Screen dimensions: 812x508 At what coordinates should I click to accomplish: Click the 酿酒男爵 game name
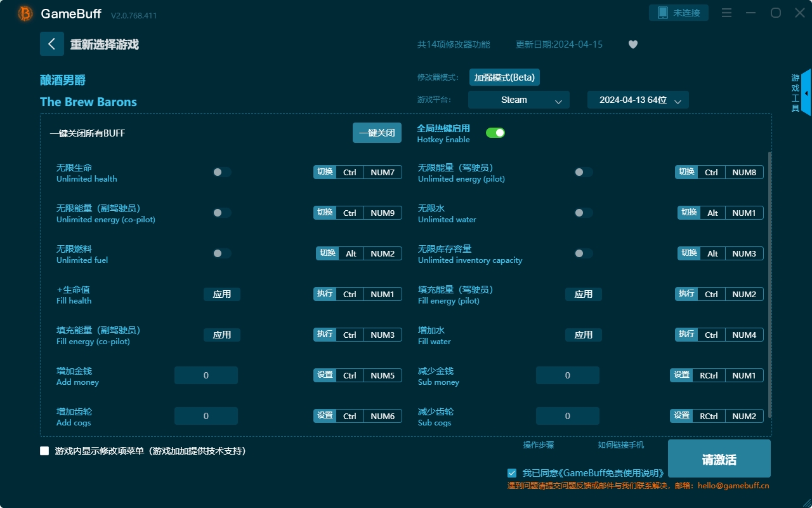(63, 80)
